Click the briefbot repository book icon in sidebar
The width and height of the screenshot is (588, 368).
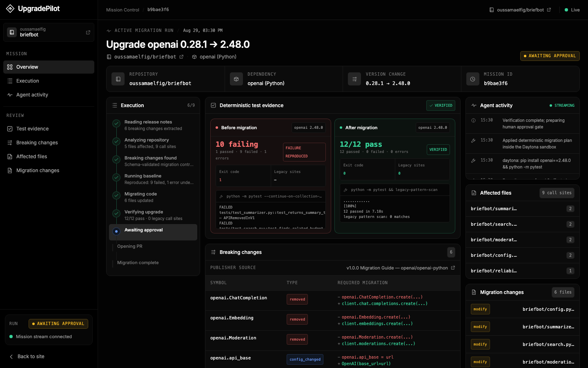[x=12, y=32]
